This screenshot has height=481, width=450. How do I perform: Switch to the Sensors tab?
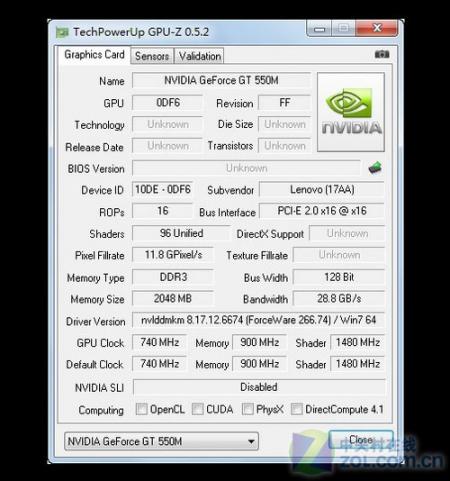click(152, 56)
